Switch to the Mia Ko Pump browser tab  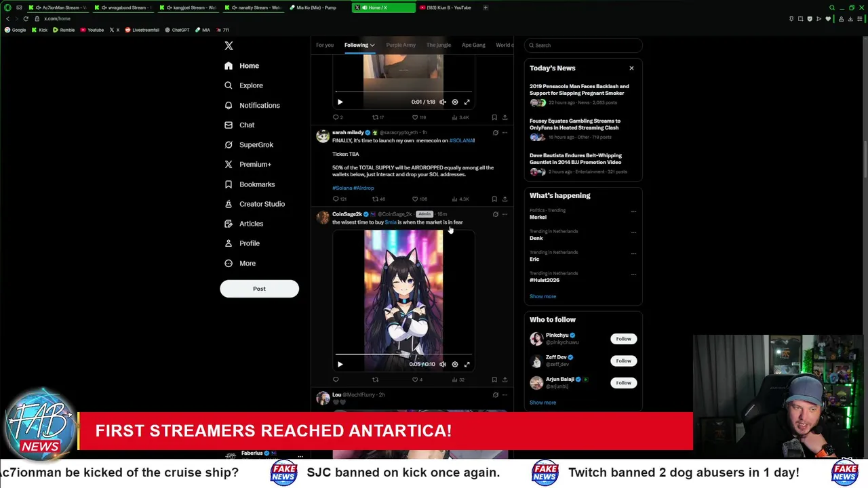tap(319, 7)
